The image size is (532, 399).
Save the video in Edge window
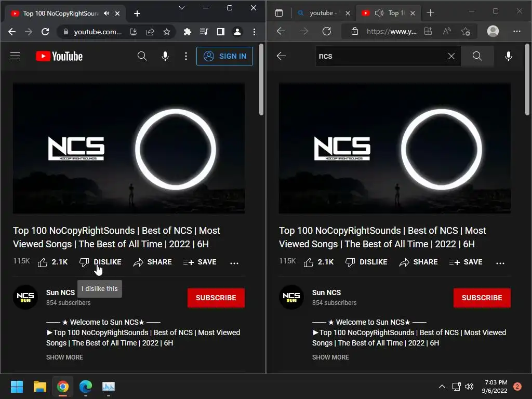tap(466, 262)
